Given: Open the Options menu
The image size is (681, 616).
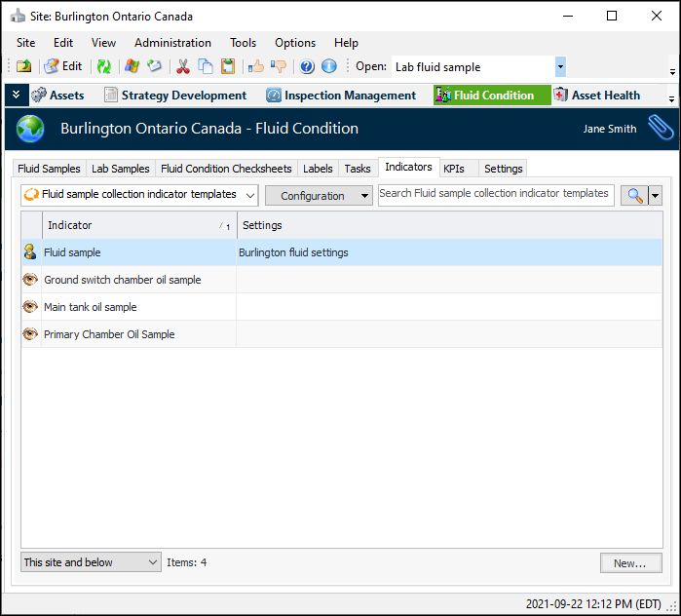Looking at the screenshot, I should pos(295,43).
